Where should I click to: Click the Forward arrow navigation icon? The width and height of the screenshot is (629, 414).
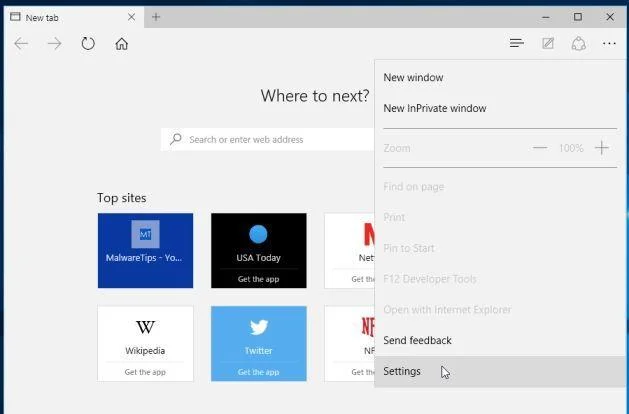55,43
